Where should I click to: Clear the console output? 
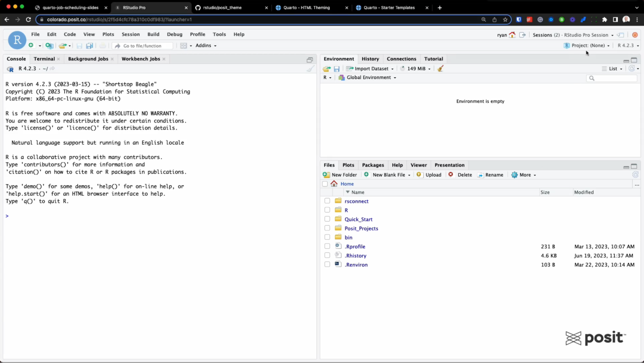pos(310,68)
